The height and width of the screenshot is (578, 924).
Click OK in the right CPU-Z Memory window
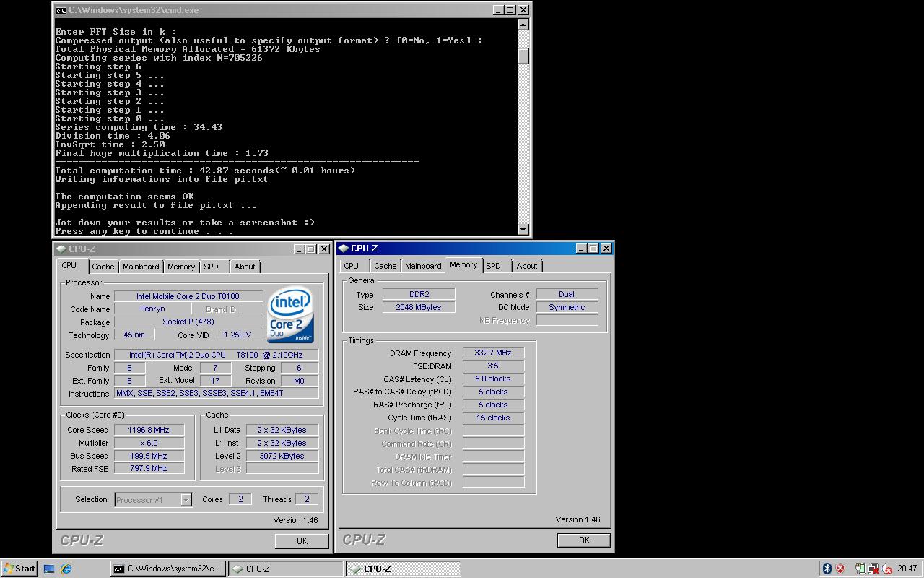(x=584, y=540)
